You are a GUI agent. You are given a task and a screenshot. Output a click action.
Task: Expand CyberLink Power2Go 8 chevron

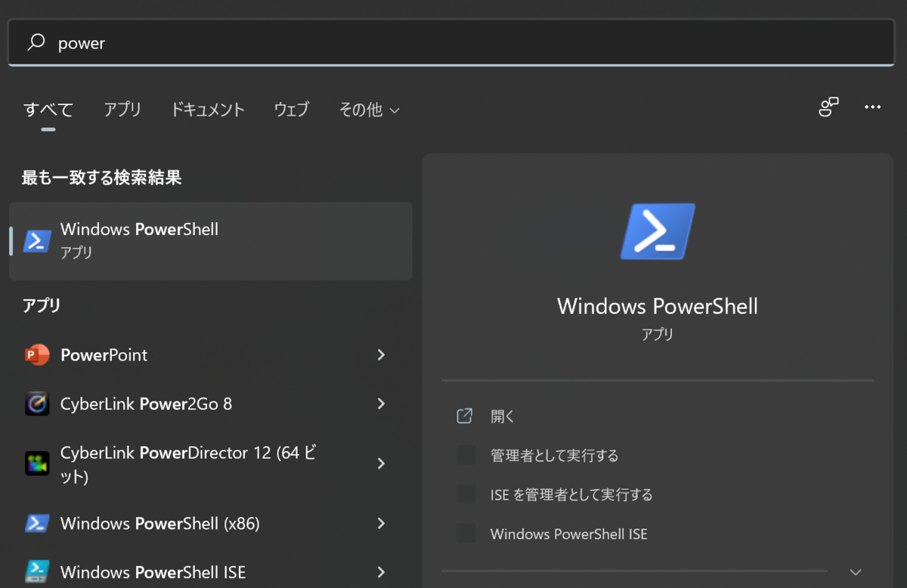[x=381, y=404]
